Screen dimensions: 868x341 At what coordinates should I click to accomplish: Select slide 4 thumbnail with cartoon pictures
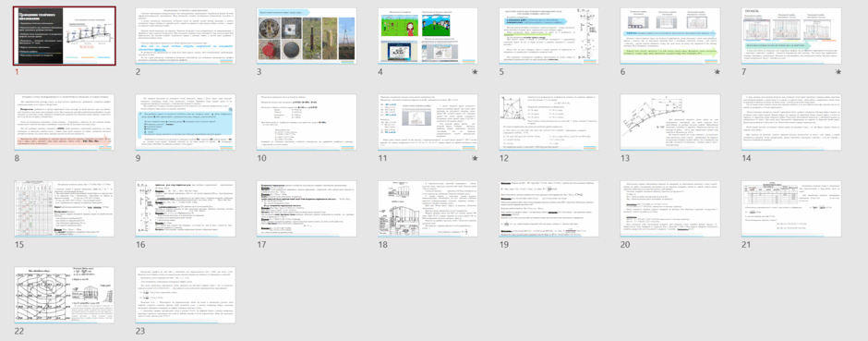(428, 37)
